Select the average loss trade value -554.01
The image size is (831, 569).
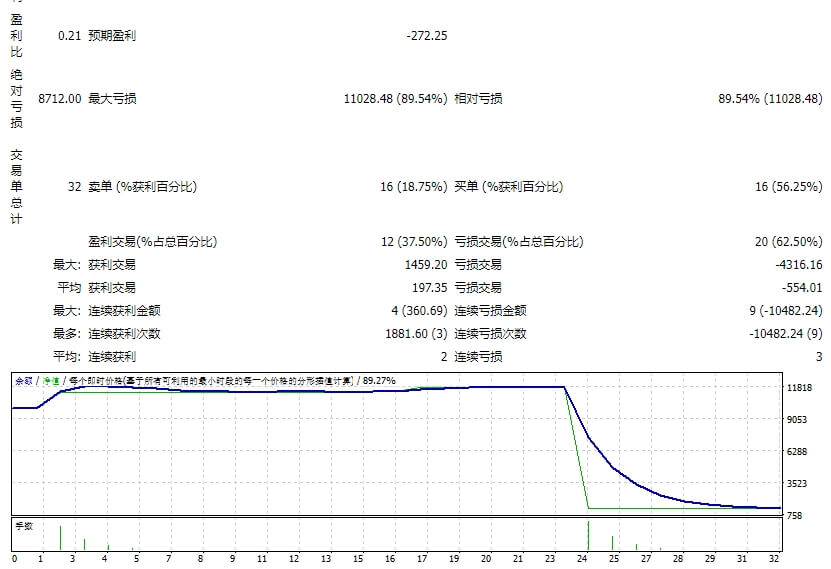coord(802,288)
